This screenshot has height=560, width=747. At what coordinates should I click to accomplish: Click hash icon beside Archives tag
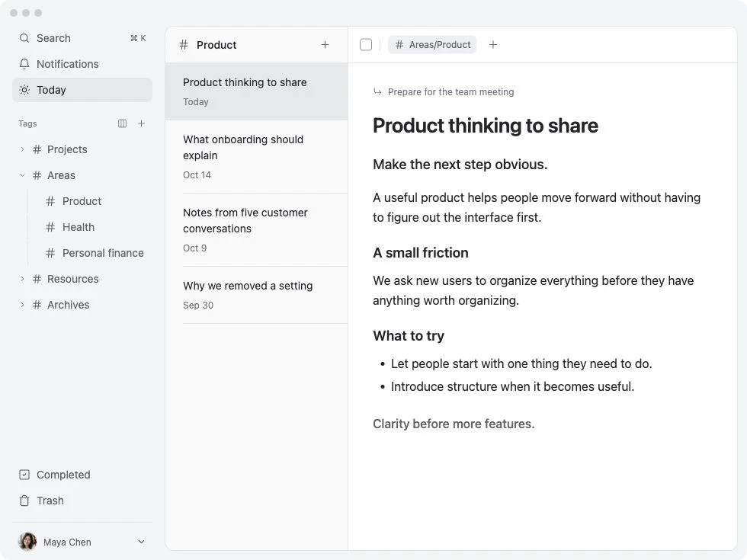pos(37,305)
